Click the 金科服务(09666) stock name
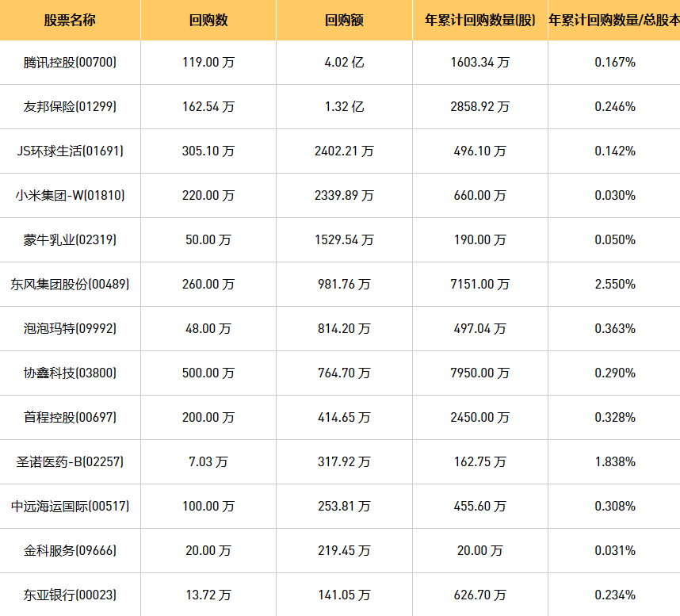680x616 pixels. click(x=70, y=550)
